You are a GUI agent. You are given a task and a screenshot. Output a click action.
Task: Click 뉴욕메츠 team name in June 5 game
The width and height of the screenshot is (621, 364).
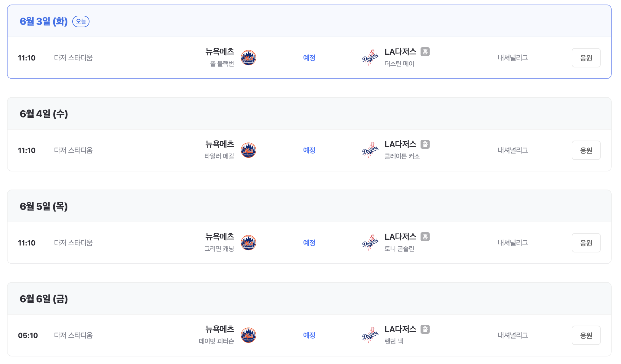220,236
